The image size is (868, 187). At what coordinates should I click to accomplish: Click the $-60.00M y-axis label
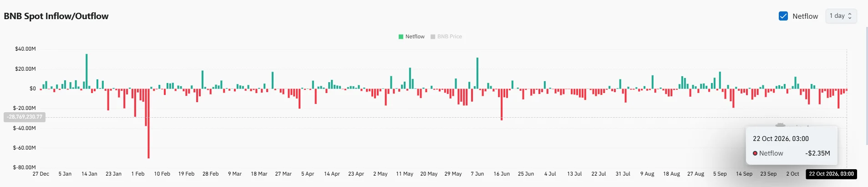coord(25,148)
